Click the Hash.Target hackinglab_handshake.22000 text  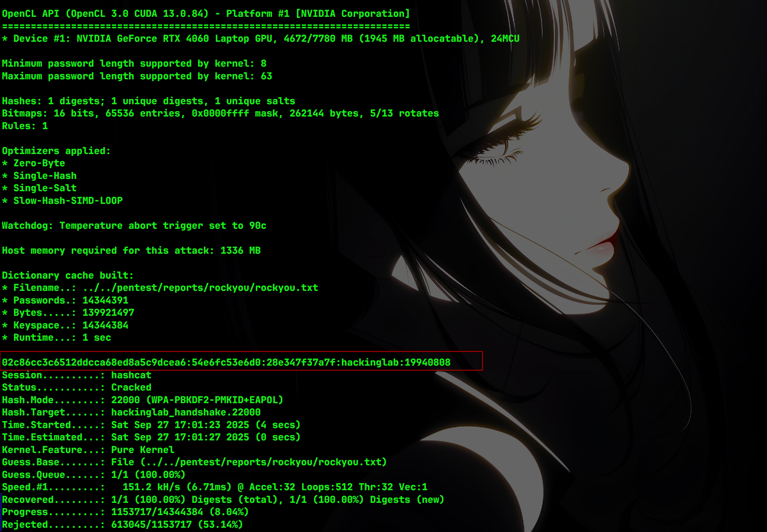coord(186,412)
